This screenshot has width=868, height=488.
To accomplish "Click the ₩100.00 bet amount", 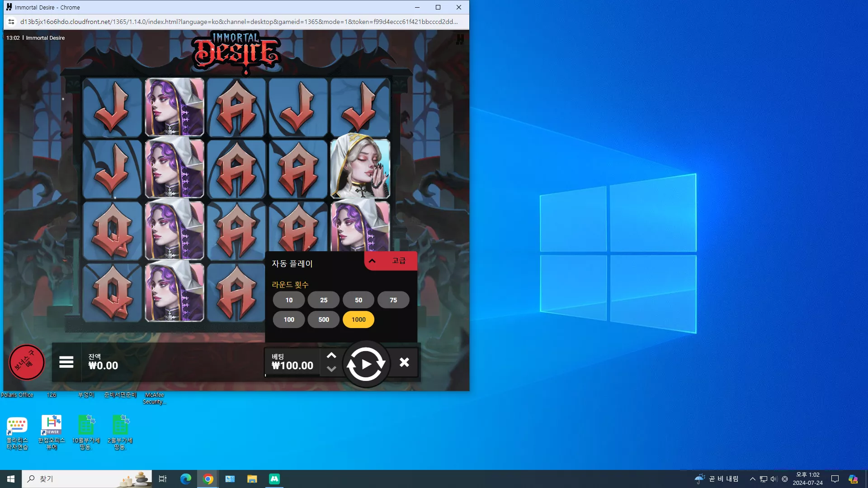I will (292, 366).
